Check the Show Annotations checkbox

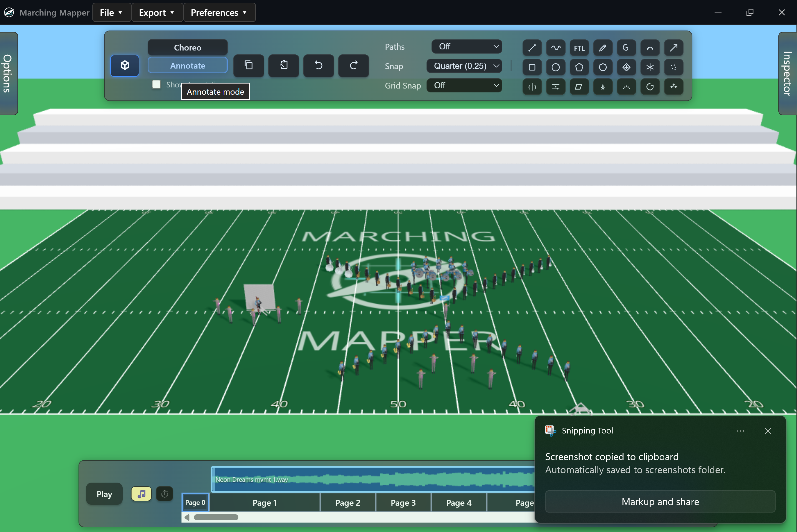(156, 84)
